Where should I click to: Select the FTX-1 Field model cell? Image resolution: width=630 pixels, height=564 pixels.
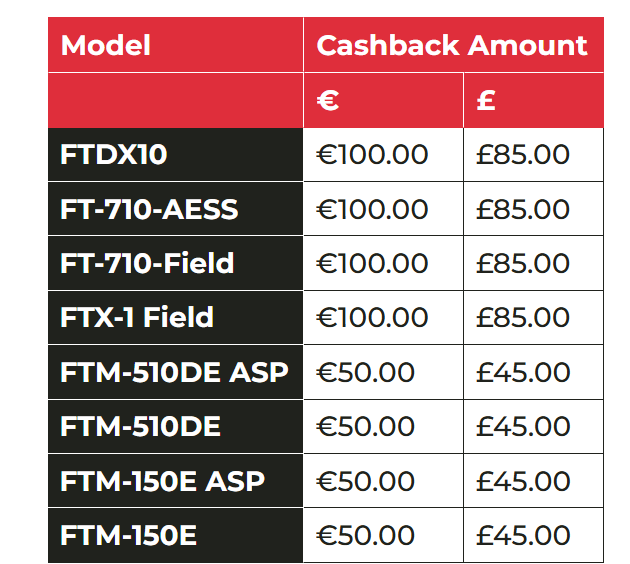[x=137, y=318]
